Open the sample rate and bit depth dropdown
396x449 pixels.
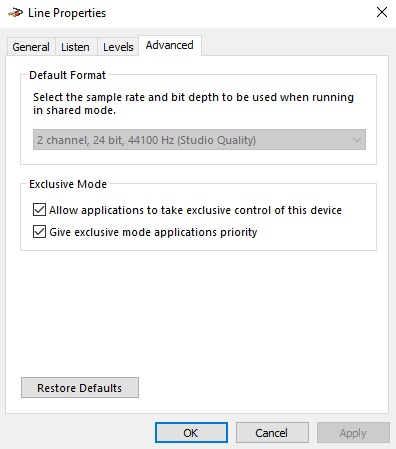tap(199, 140)
